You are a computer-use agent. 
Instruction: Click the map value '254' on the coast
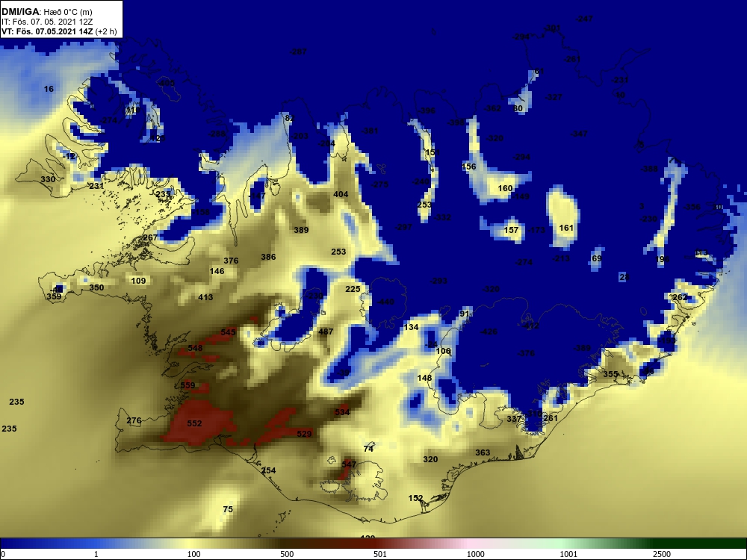click(268, 470)
